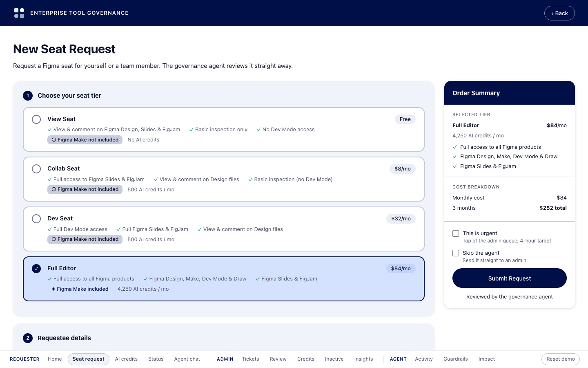The image size is (588, 368).
Task: Go to the Guardrails tab
Action: click(x=456, y=359)
